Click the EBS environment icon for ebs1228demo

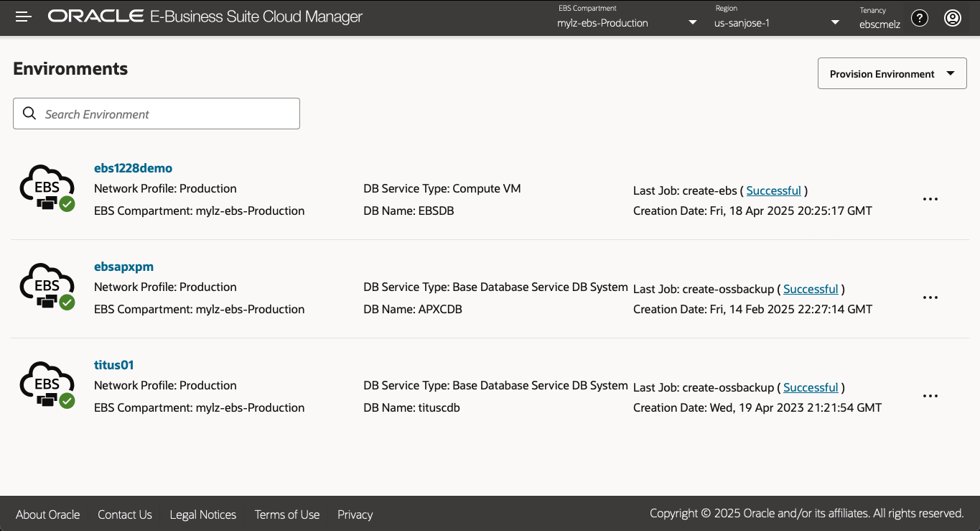pos(47,188)
